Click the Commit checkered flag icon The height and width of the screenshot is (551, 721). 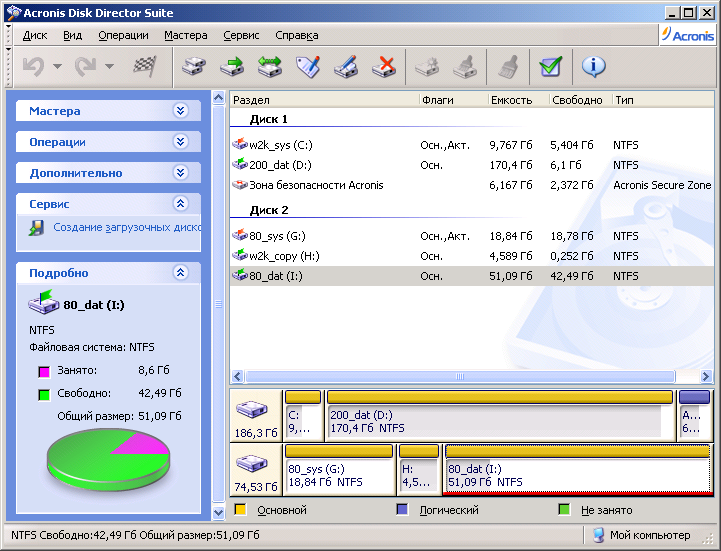coord(145,67)
